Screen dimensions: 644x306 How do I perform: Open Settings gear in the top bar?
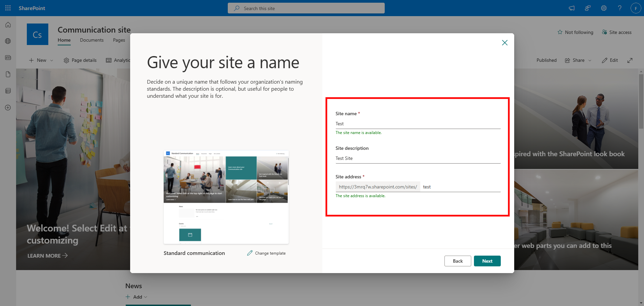(604, 8)
